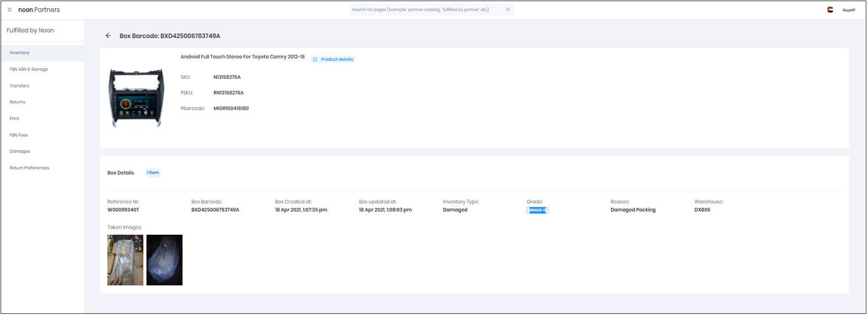Image resolution: width=868 pixels, height=315 pixels.
Task: Click the 1 item badge
Action: (x=153, y=173)
